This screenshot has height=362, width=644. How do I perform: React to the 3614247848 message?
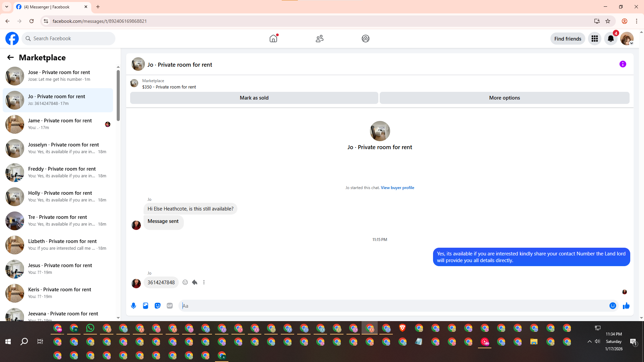tap(185, 282)
